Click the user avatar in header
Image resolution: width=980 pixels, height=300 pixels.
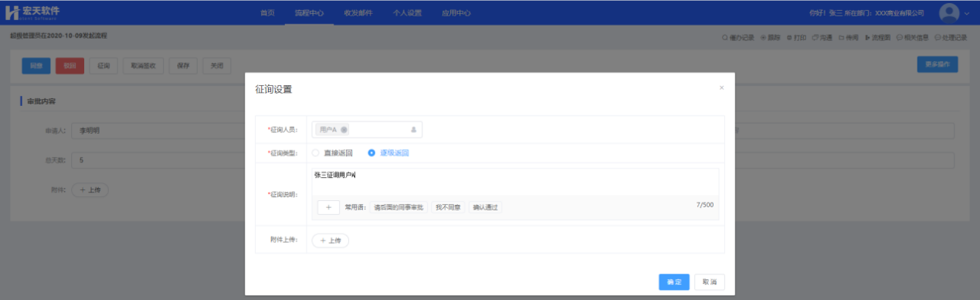tap(949, 12)
